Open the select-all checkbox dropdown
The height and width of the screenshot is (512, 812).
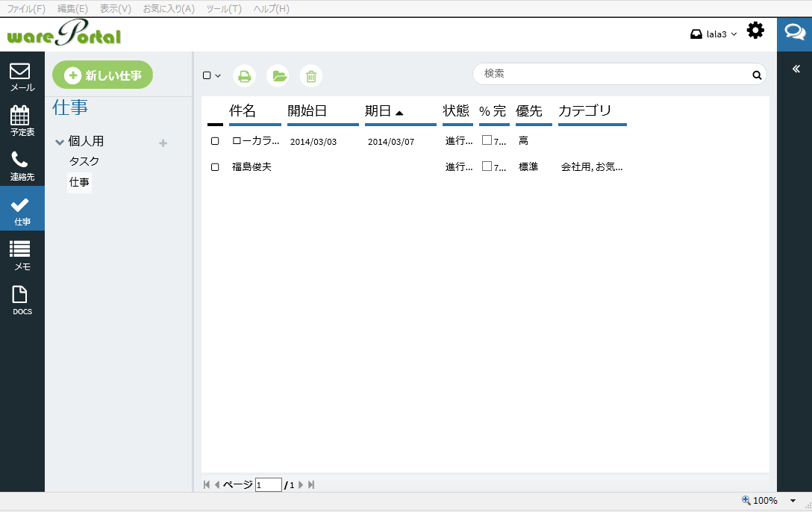tap(212, 75)
